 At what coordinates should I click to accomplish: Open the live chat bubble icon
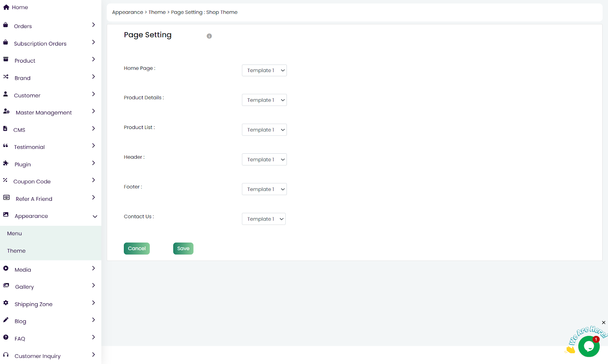pos(589,346)
